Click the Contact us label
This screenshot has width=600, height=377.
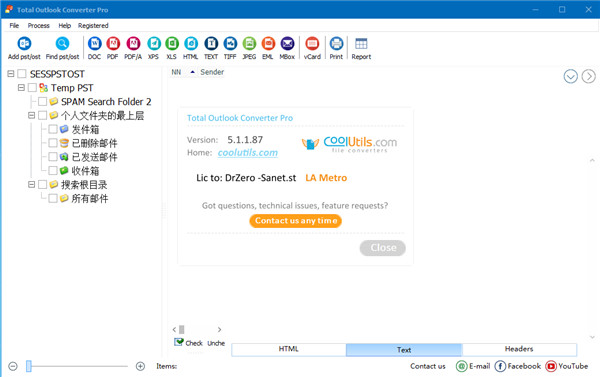428,366
